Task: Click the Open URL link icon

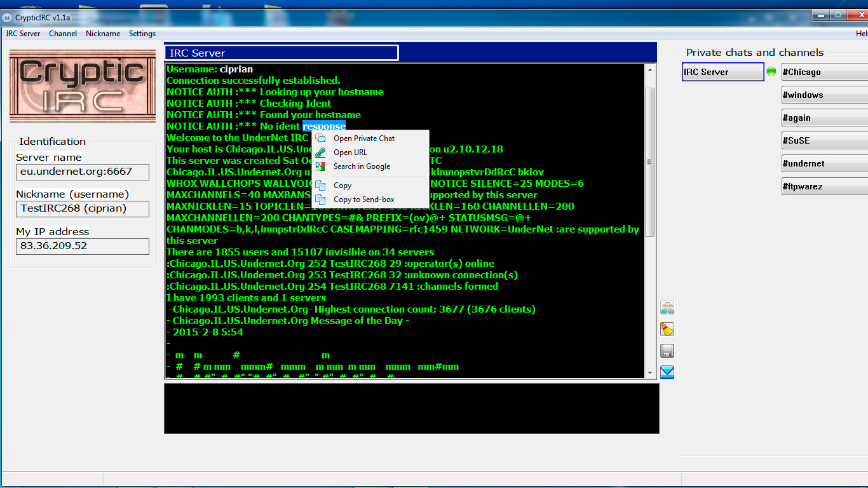Action: (x=321, y=152)
